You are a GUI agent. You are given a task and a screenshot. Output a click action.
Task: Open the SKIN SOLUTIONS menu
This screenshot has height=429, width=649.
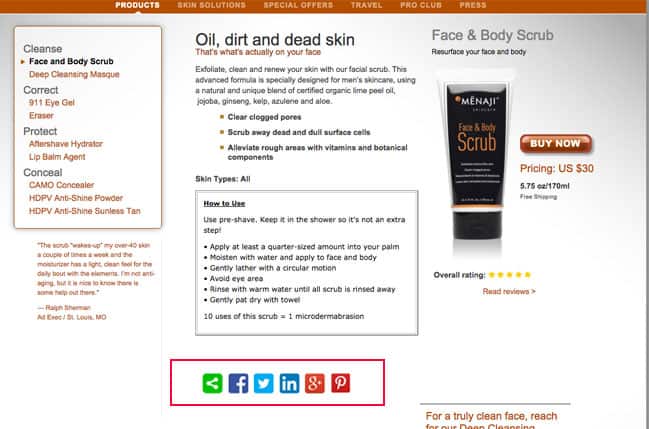point(212,5)
